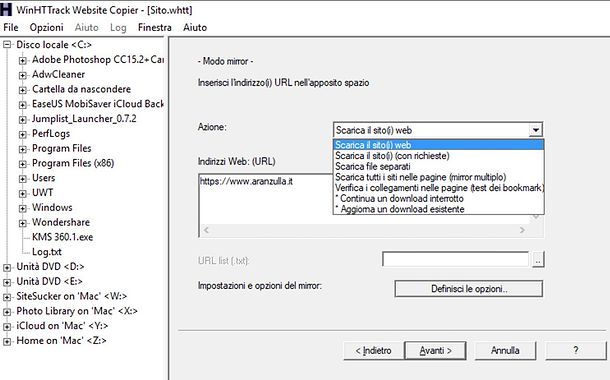Open the Opzioni menu
Image resolution: width=610 pixels, height=380 pixels.
click(x=46, y=27)
